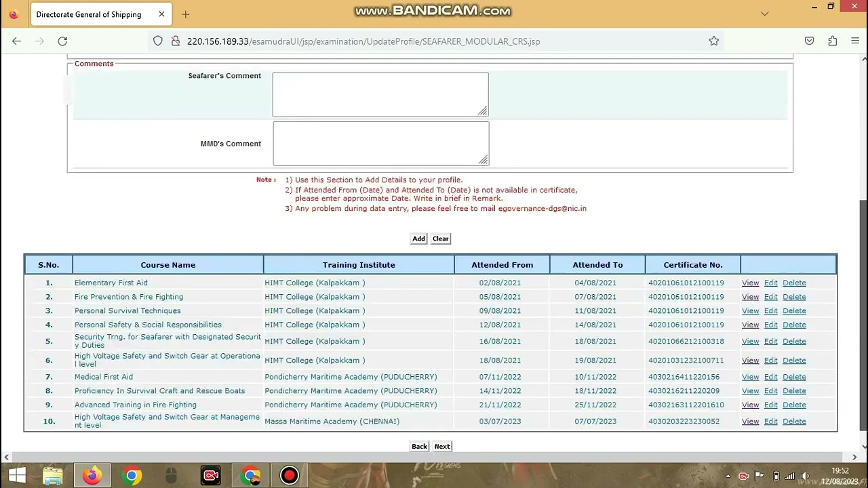
Task: Delete the Advanced Training in Fire Fighting row
Action: 794,405
